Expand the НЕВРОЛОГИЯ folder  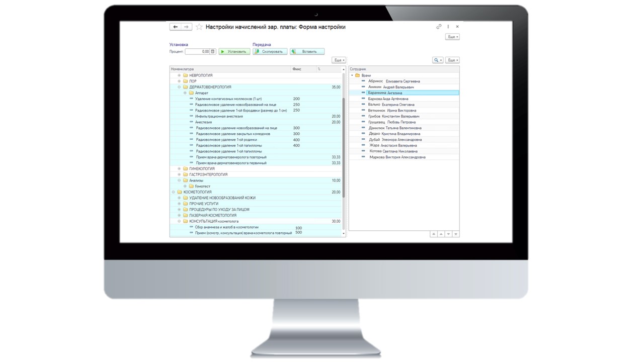coord(179,75)
